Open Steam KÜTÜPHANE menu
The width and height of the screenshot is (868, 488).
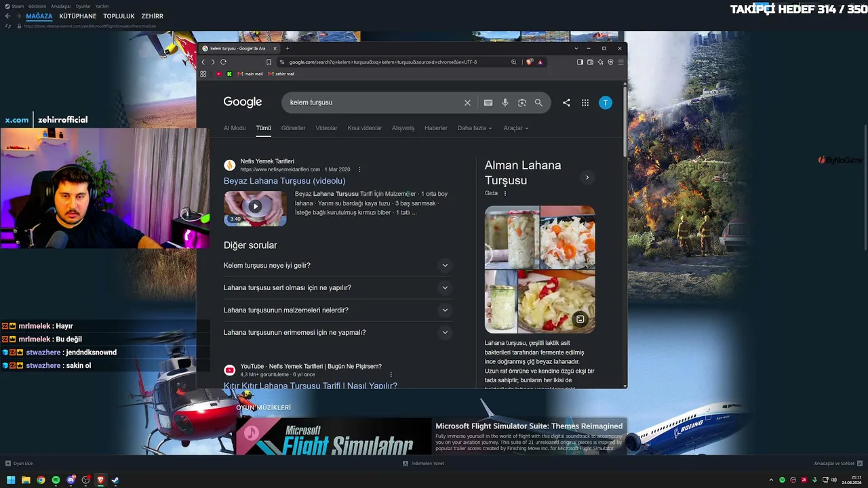point(78,16)
